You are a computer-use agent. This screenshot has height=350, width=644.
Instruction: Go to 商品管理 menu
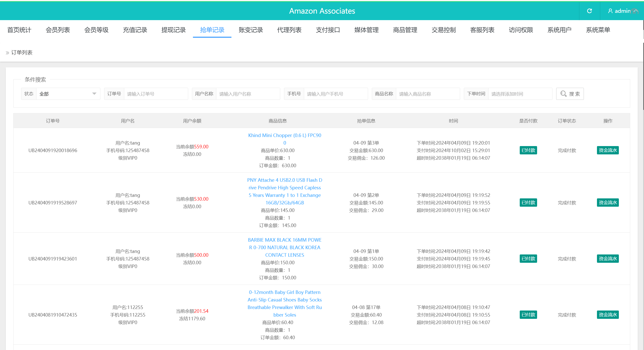405,30
